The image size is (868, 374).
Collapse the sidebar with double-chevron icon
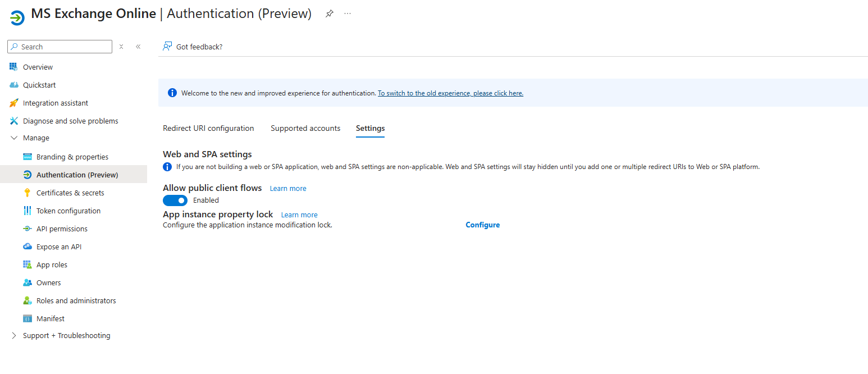coord(138,47)
